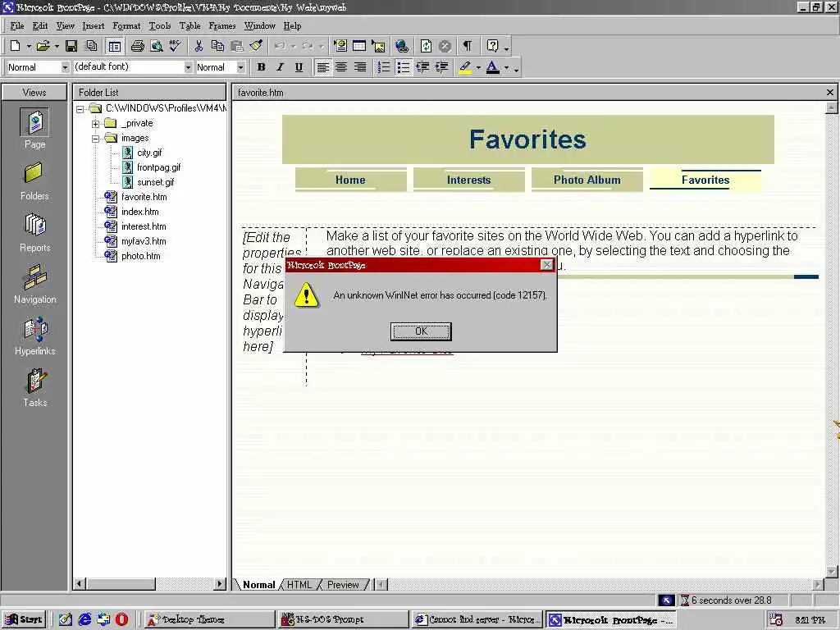The image size is (840, 630).
Task: Open the Format menu
Action: (x=126, y=25)
